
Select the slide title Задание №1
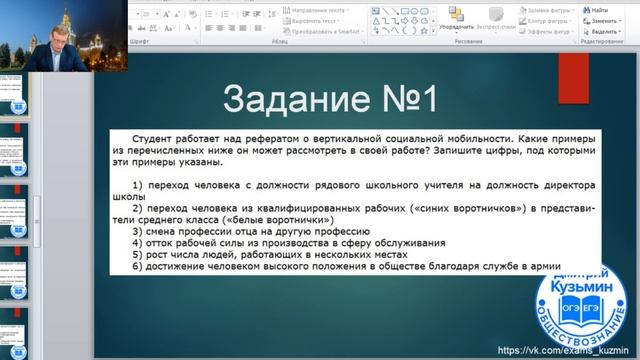[x=330, y=98]
